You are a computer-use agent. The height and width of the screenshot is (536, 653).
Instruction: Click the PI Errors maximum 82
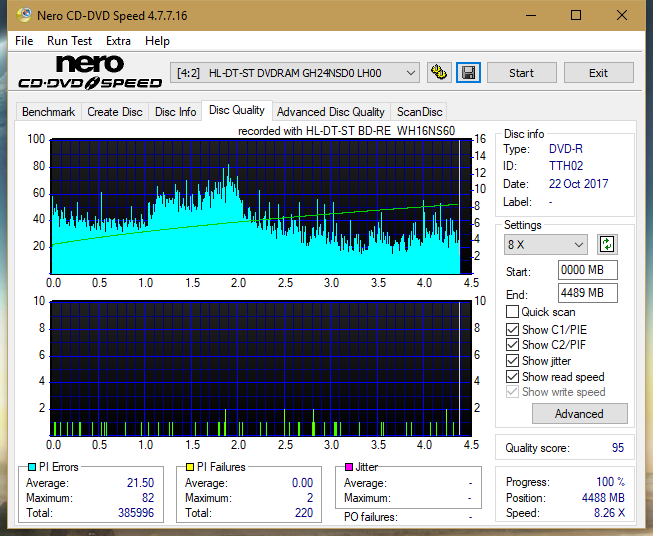(148, 498)
